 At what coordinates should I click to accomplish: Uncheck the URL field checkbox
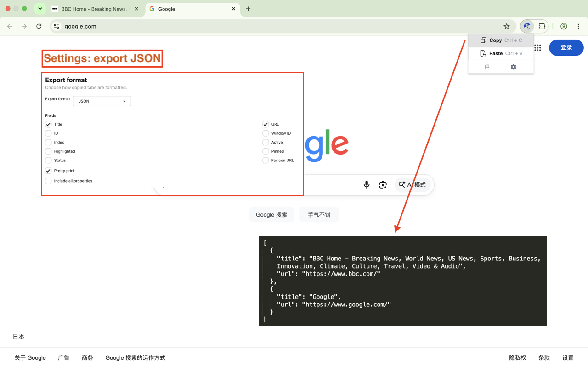coord(266,124)
